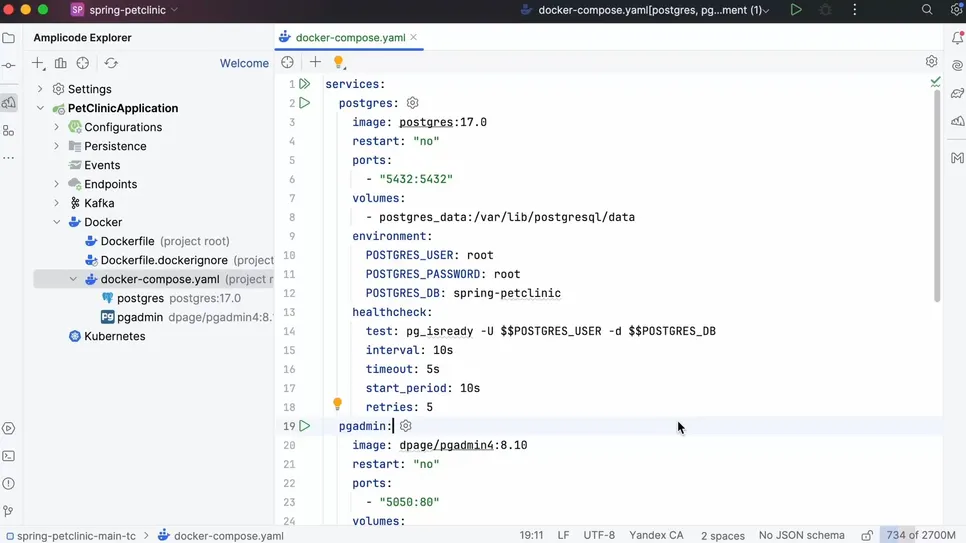This screenshot has height=543, width=966.
Task: Collapse the Docker node
Action: (x=57, y=223)
